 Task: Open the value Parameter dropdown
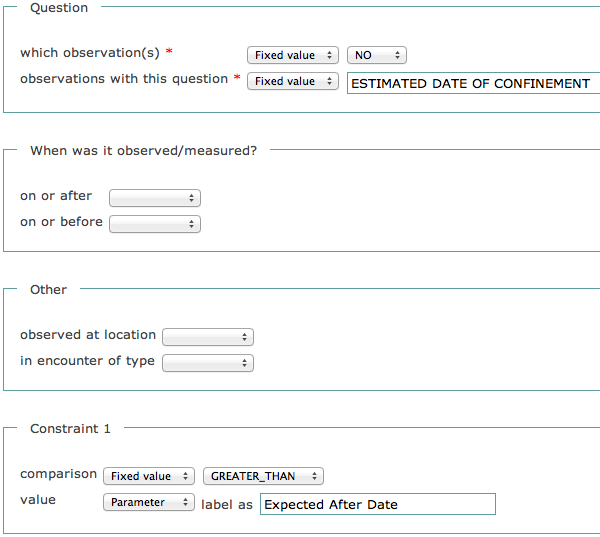point(148,503)
